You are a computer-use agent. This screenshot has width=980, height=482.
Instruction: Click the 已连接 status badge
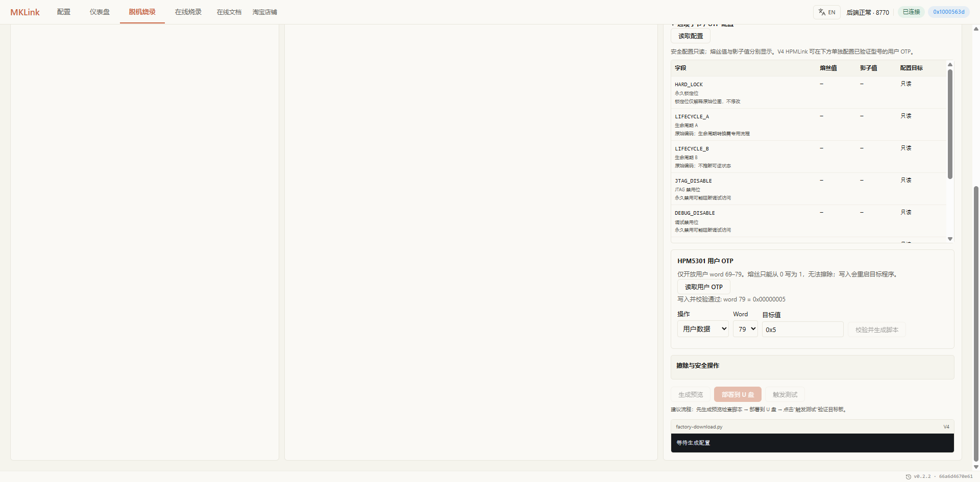click(911, 12)
